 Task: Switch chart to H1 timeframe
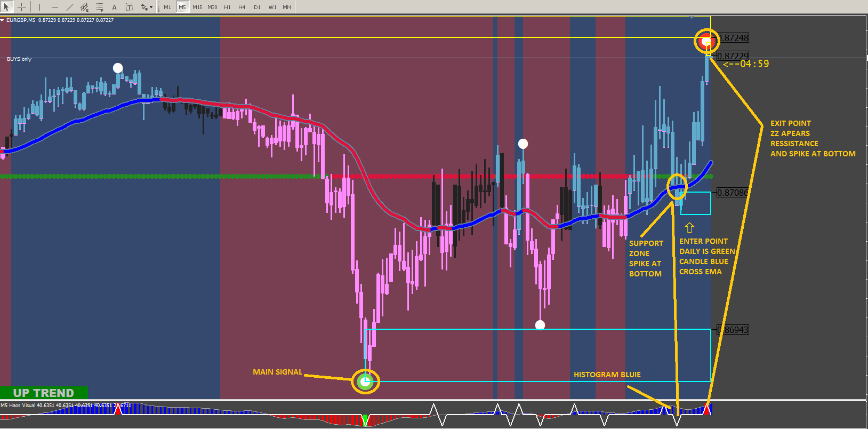pos(227,7)
